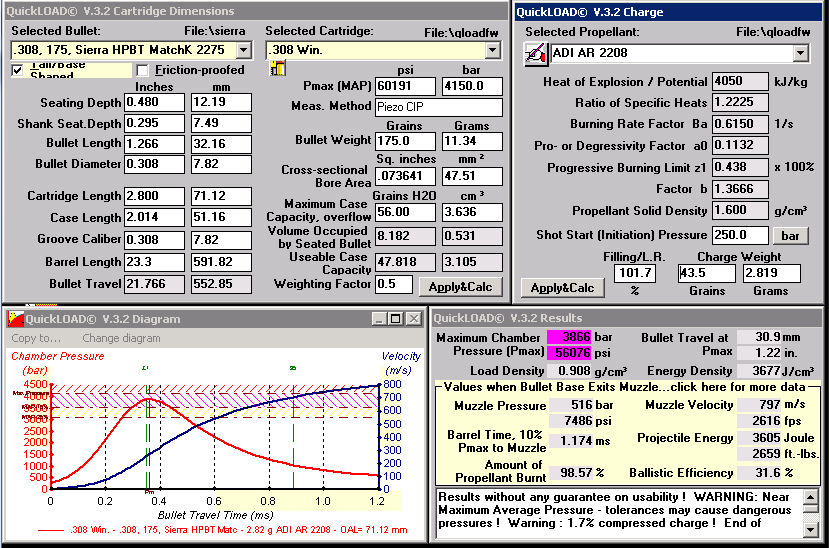Click the QuickLOAD Results window title bar

[627, 318]
